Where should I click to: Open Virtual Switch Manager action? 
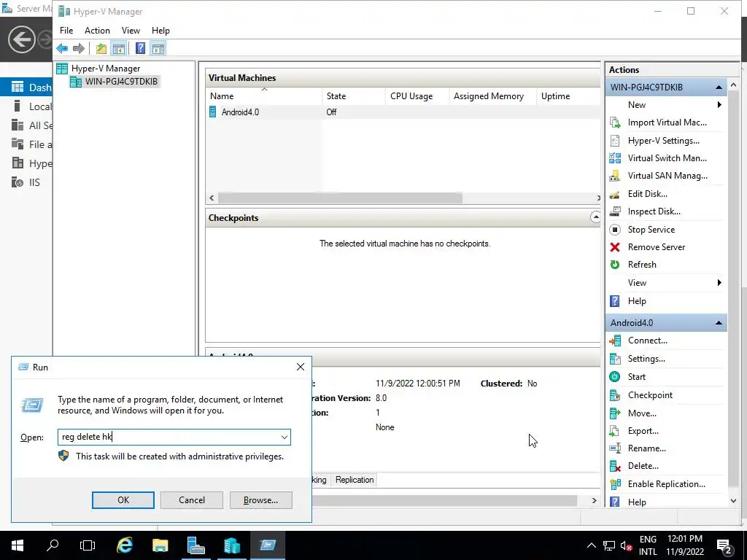pos(667,158)
